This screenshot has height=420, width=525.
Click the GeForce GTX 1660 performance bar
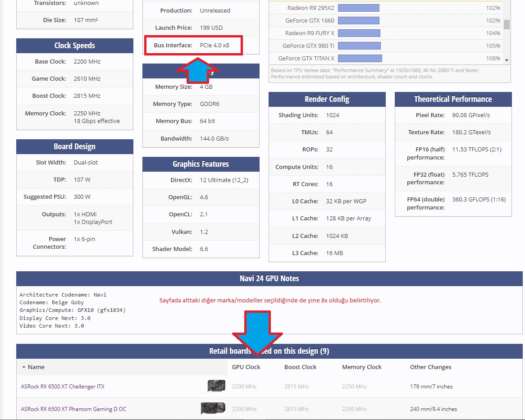pyautogui.click(x=359, y=20)
